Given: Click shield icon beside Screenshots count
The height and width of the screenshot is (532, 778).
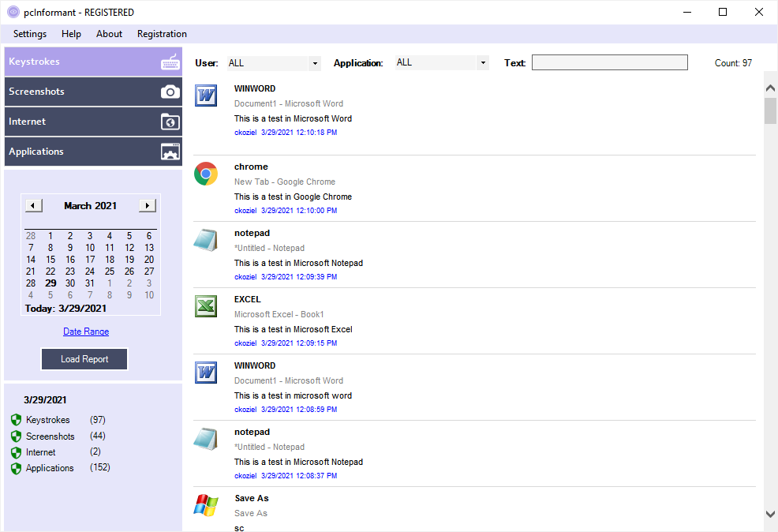Looking at the screenshot, I should coord(17,436).
